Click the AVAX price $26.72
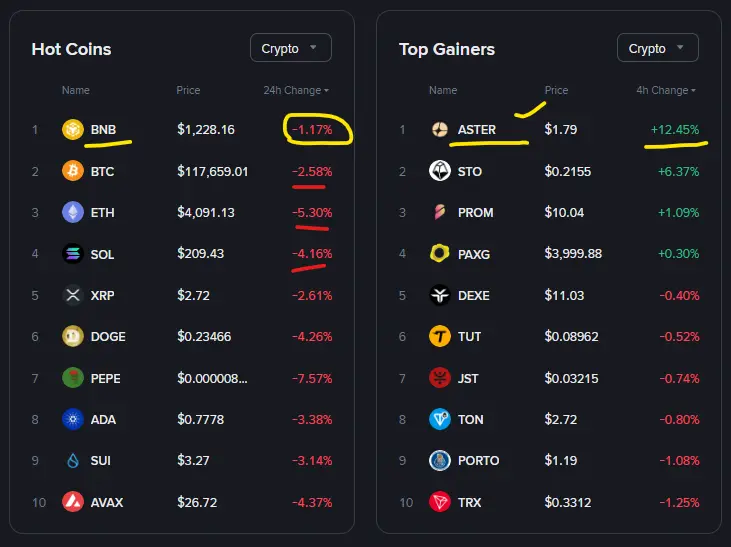The height and width of the screenshot is (547, 731). pos(198,502)
